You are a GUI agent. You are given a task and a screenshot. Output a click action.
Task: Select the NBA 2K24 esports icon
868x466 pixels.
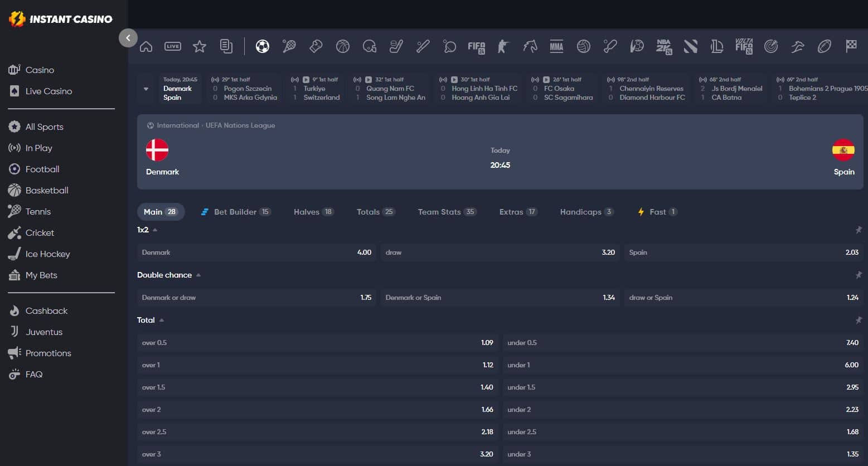coord(664,46)
